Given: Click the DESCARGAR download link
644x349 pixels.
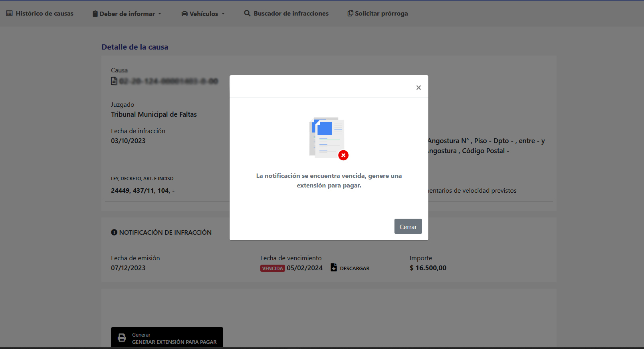Looking at the screenshot, I should click(x=355, y=268).
